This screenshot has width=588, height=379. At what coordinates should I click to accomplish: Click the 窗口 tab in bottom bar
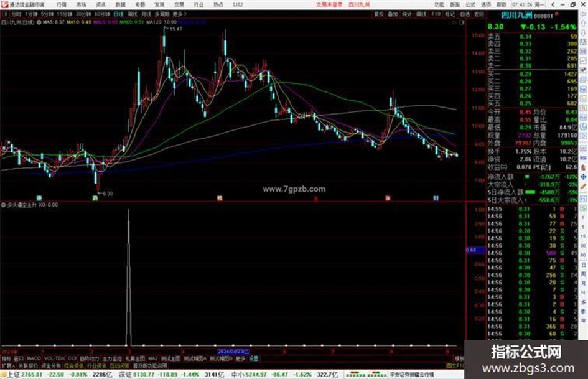click(19, 358)
